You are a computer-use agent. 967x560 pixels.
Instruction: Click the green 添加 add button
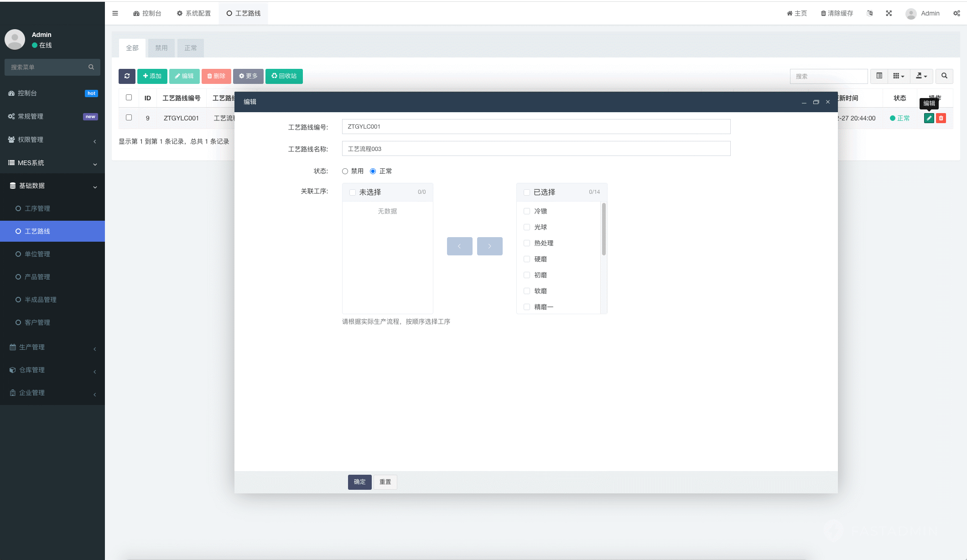152,76
